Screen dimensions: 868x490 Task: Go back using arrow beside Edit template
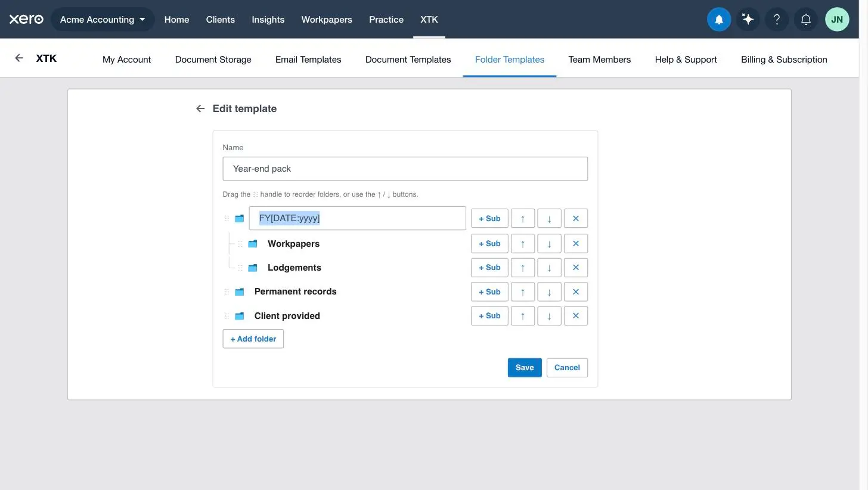(200, 108)
